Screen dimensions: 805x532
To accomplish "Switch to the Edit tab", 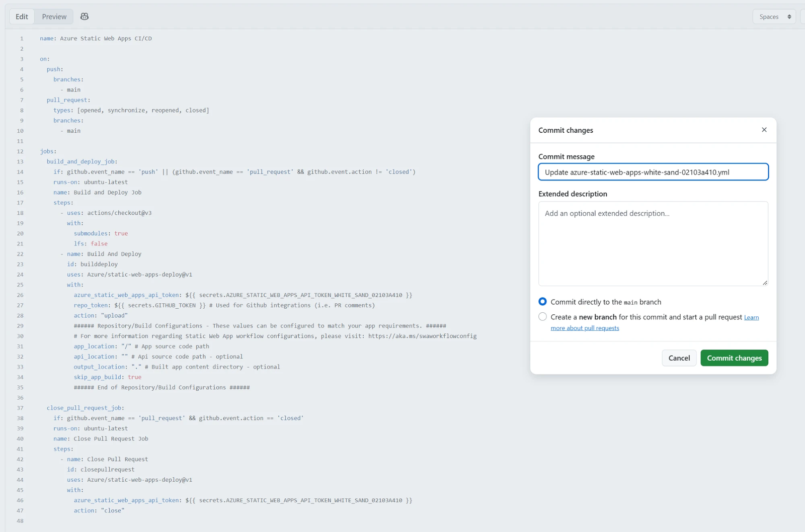I will [x=22, y=17].
